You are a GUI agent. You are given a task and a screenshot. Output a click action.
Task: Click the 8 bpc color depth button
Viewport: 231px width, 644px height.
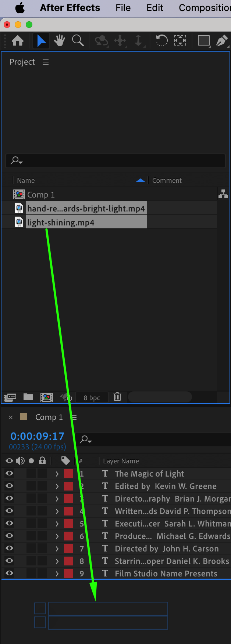92,398
